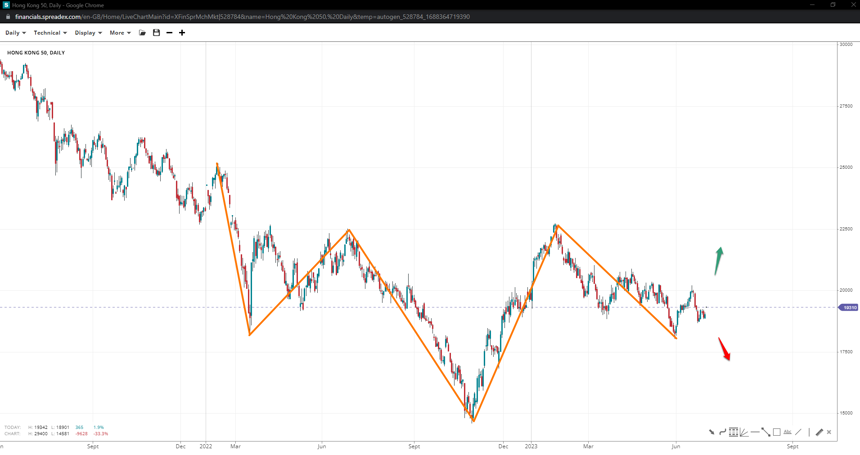The width and height of the screenshot is (860, 455).
Task: Select the curved line drawing tool
Action: coord(722,432)
